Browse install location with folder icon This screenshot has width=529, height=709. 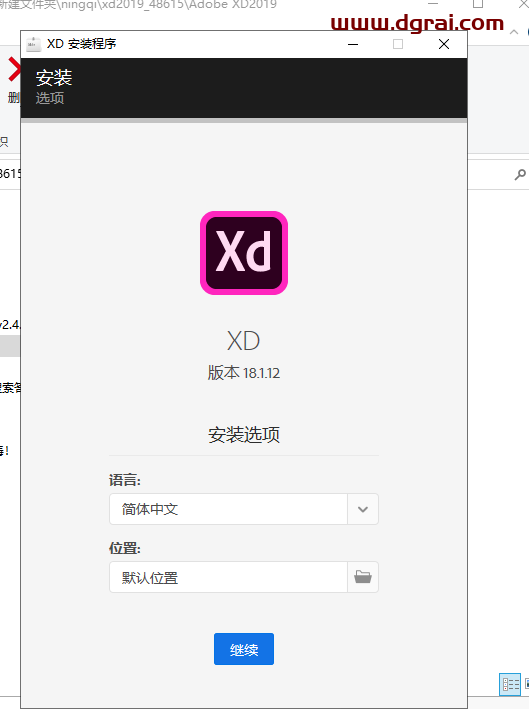363,577
